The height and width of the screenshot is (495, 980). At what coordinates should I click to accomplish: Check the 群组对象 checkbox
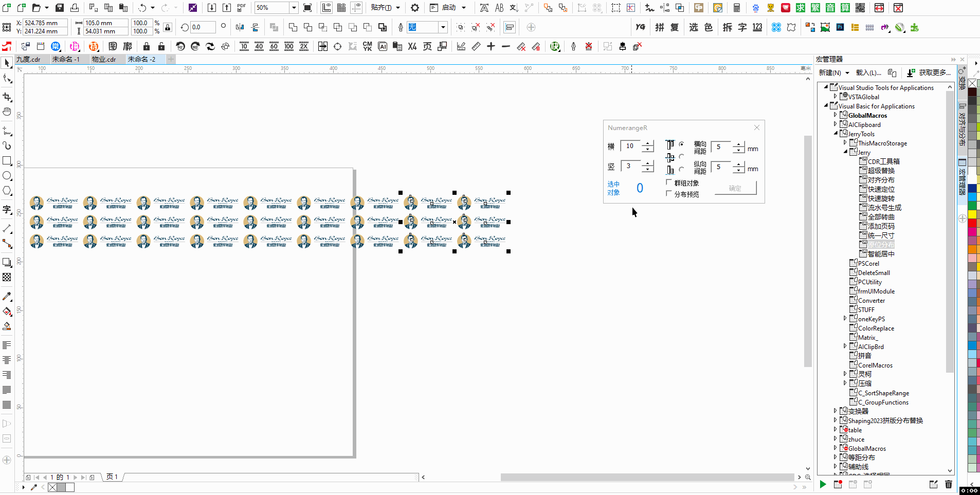669,182
